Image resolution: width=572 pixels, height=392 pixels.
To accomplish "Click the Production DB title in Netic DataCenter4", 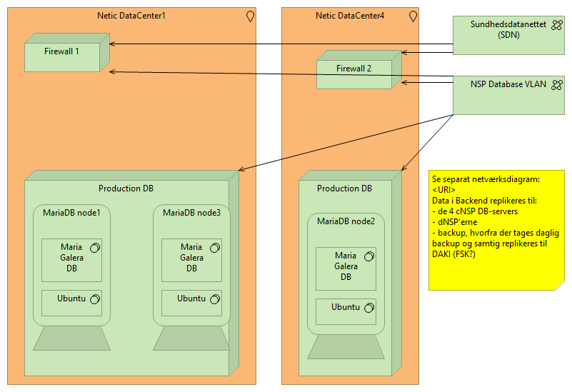I will (x=344, y=189).
